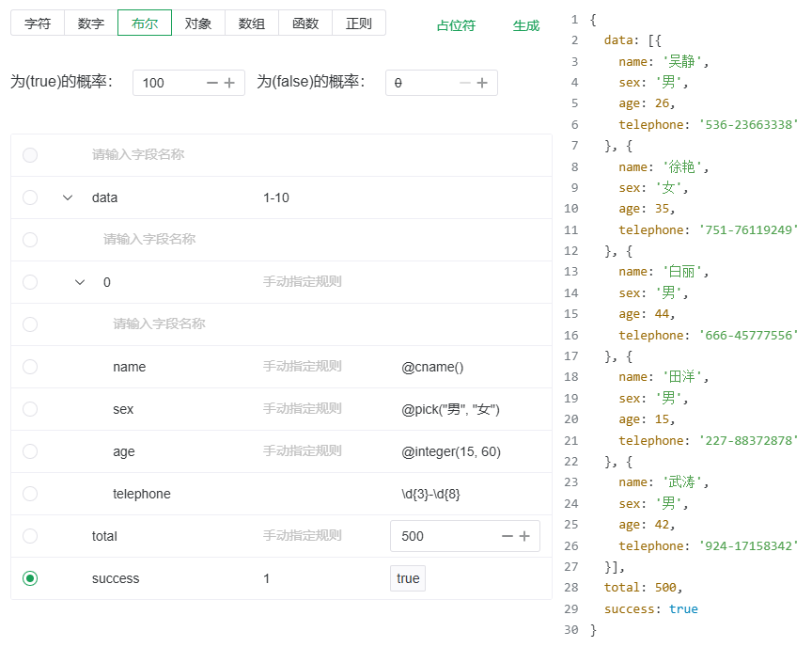The image size is (812, 647).
Task: Open the 字符 tab
Action: pos(38,24)
